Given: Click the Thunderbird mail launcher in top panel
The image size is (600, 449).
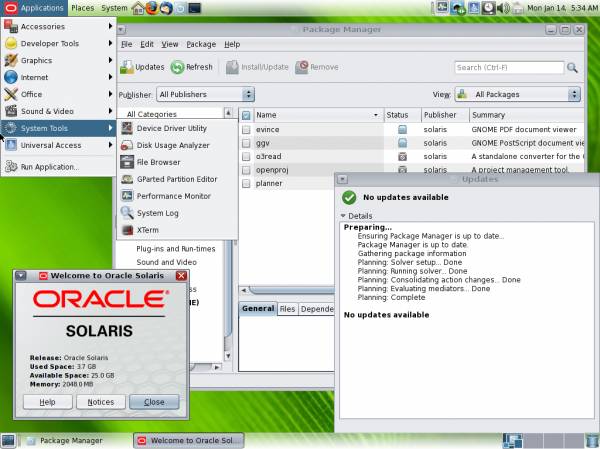Looking at the screenshot, I should coord(166,8).
